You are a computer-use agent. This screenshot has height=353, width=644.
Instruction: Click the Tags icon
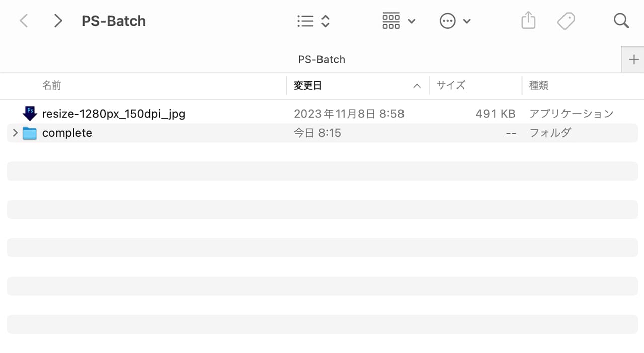pyautogui.click(x=566, y=21)
